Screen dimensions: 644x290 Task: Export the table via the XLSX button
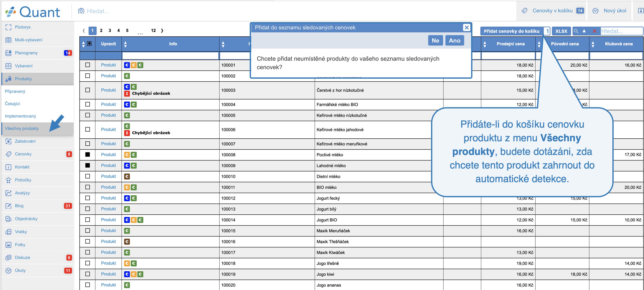click(x=561, y=31)
